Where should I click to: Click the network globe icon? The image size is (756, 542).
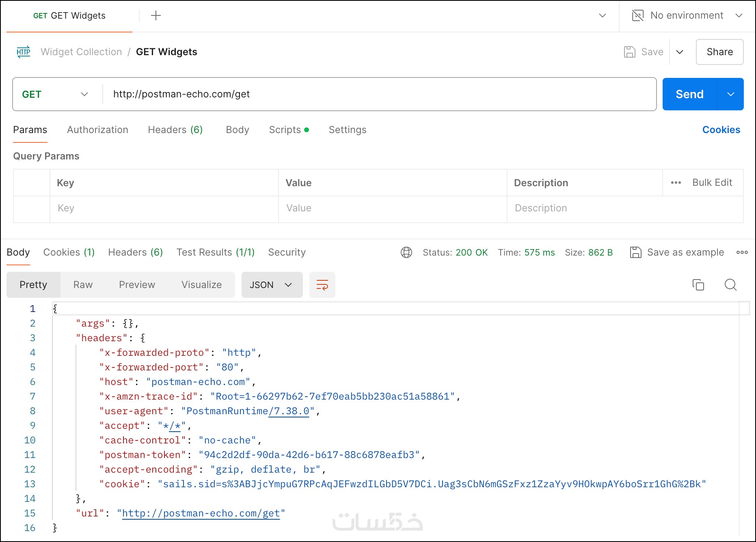tap(406, 252)
